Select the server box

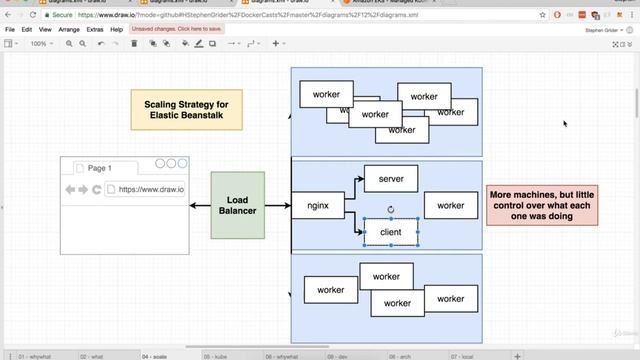point(391,179)
